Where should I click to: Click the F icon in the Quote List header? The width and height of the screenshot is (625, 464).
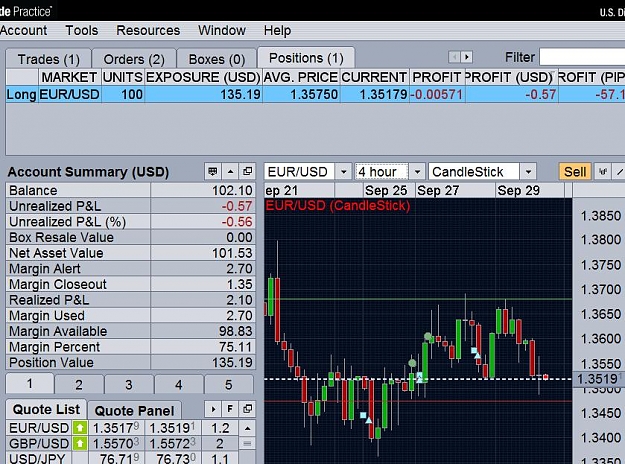(x=230, y=409)
